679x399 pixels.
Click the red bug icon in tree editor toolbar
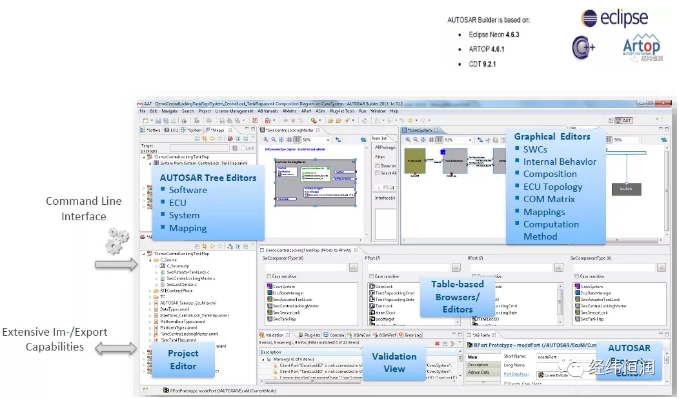pos(230,139)
